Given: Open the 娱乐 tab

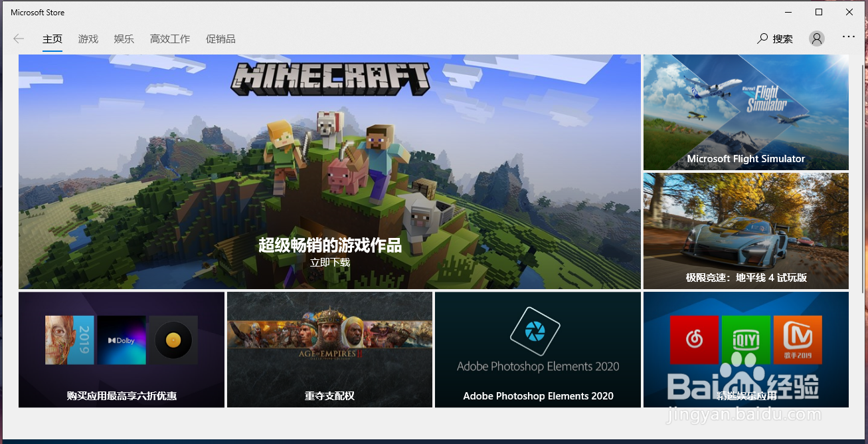Looking at the screenshot, I should [x=124, y=39].
